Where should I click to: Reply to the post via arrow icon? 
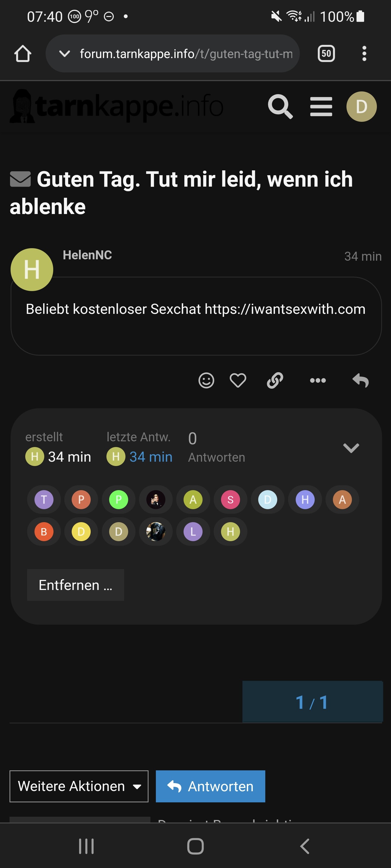click(361, 380)
